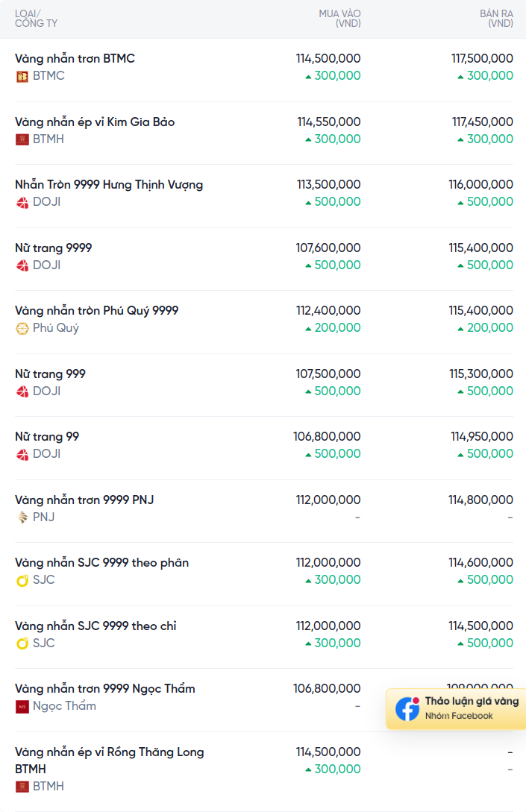Screen dimensions: 526x812
Task: Click the Bán ra column header
Action: (x=496, y=19)
